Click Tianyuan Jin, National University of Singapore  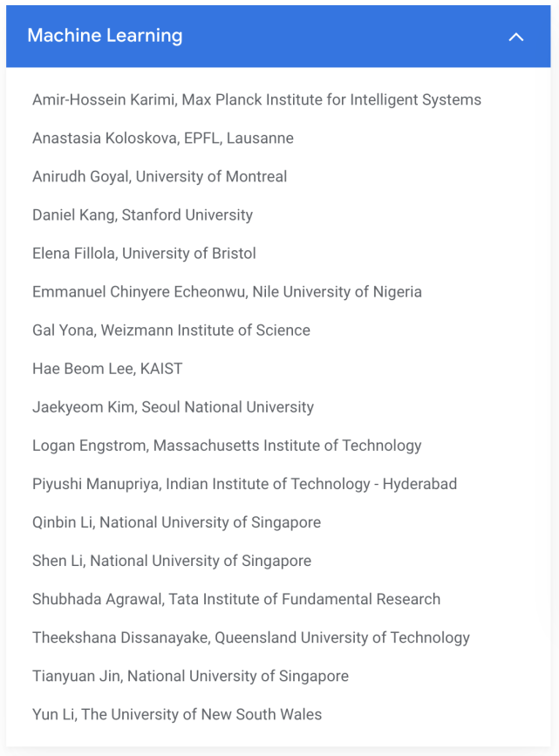pos(190,675)
